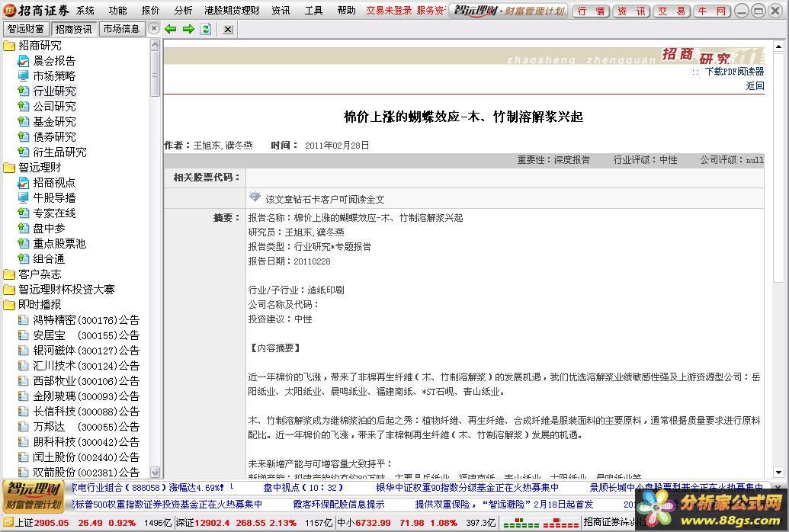Open the 功能 menu
Screen dimensions: 789x532
(117, 10)
